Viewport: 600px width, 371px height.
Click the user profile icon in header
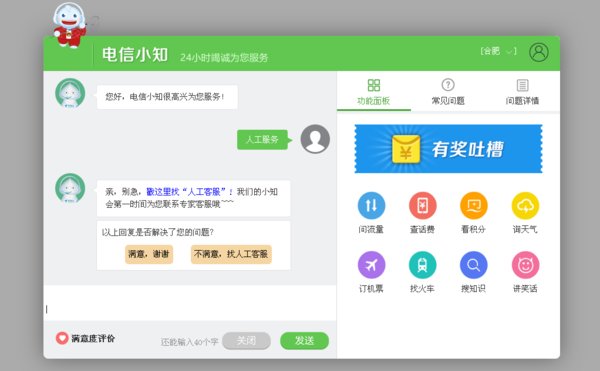[x=539, y=52]
